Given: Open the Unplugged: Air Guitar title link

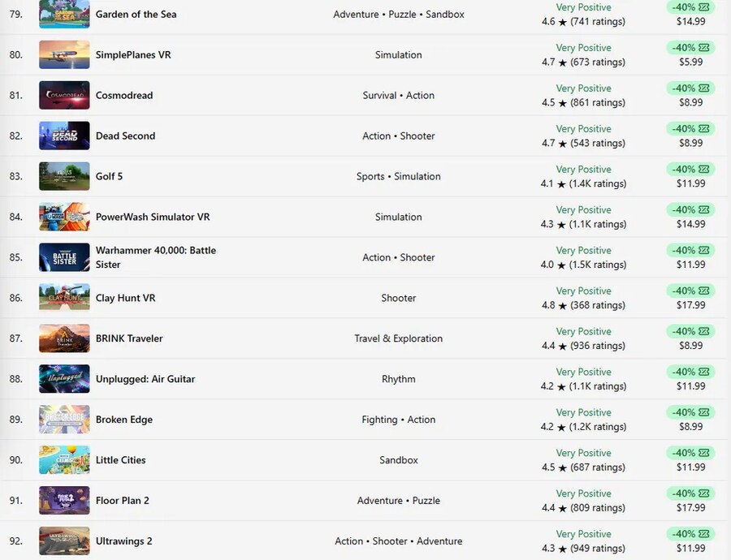Looking at the screenshot, I should 145,379.
